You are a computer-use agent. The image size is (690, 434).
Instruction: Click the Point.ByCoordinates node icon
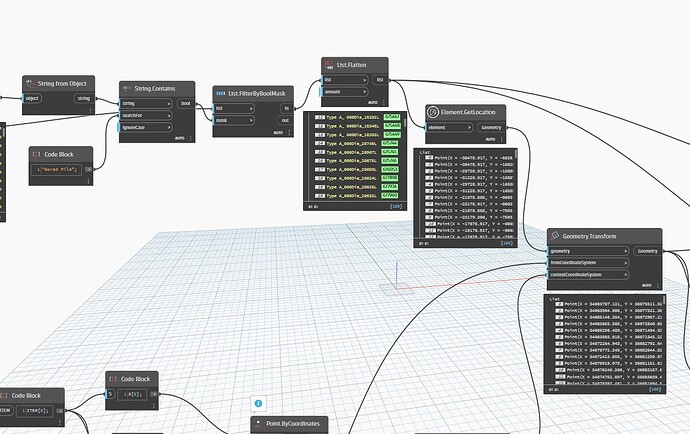(x=258, y=424)
